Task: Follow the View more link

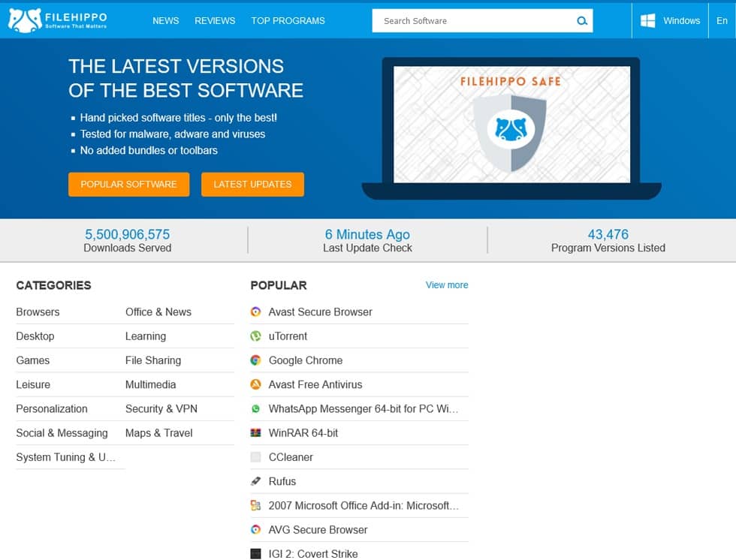Action: 447,285
